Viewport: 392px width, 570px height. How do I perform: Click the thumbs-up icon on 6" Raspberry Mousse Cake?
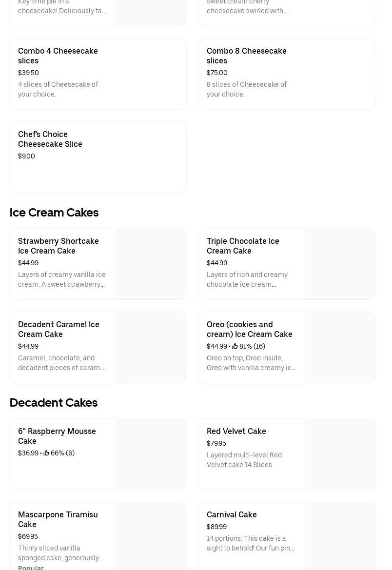46,453
